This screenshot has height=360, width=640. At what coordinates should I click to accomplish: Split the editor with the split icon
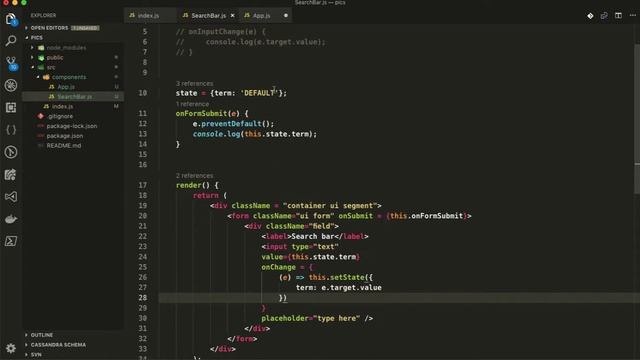618,16
